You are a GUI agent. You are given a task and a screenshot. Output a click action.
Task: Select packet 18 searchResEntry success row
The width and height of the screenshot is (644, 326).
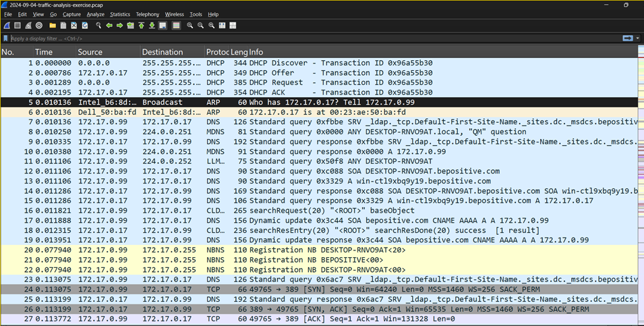tap(319, 230)
